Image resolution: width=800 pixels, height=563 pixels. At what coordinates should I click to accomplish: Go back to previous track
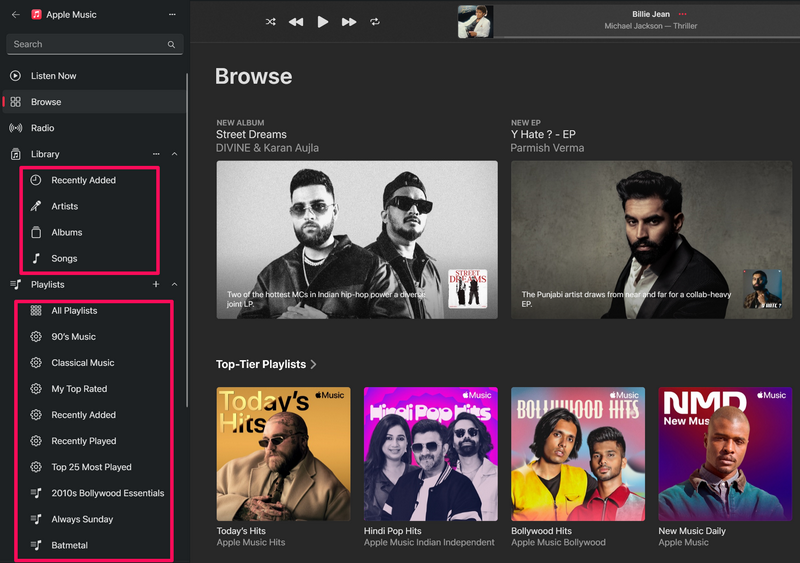(x=296, y=21)
